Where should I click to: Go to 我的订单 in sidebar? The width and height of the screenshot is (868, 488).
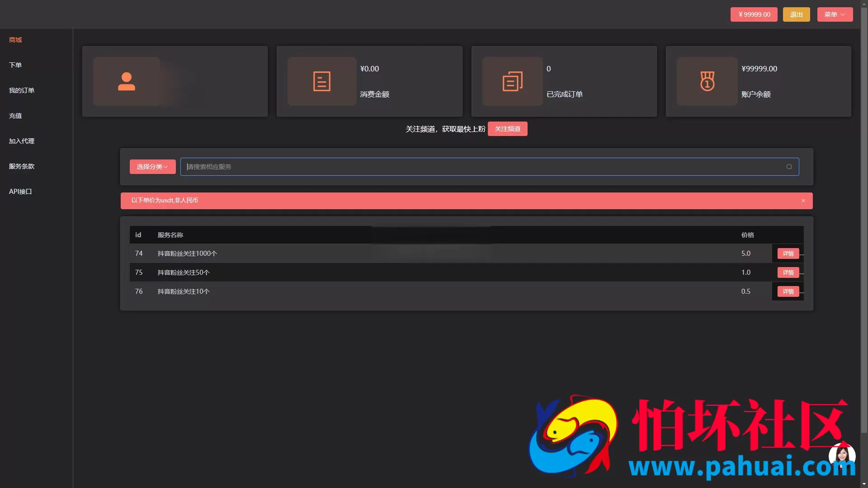22,90
